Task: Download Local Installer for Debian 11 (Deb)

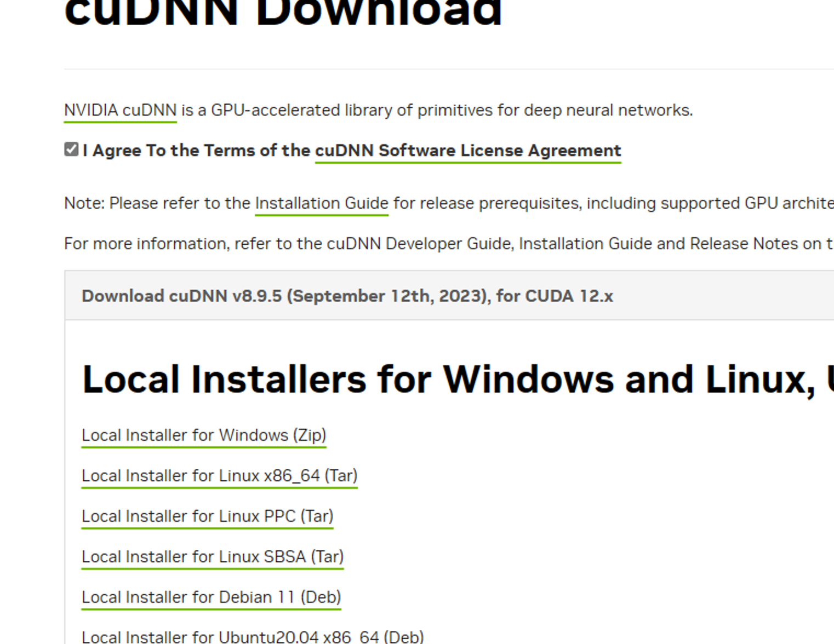Action: tap(212, 597)
